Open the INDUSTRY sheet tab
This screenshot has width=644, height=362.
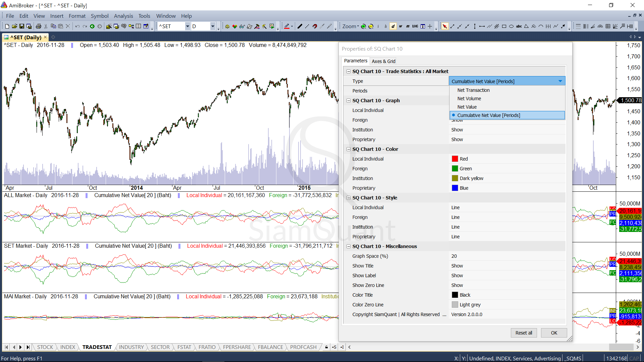pos(131,347)
